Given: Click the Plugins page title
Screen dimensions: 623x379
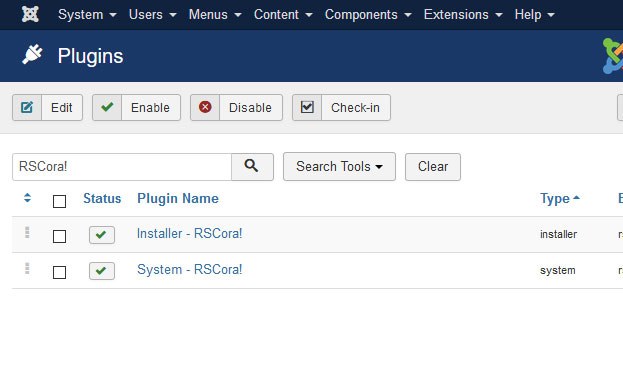Looking at the screenshot, I should (90, 56).
